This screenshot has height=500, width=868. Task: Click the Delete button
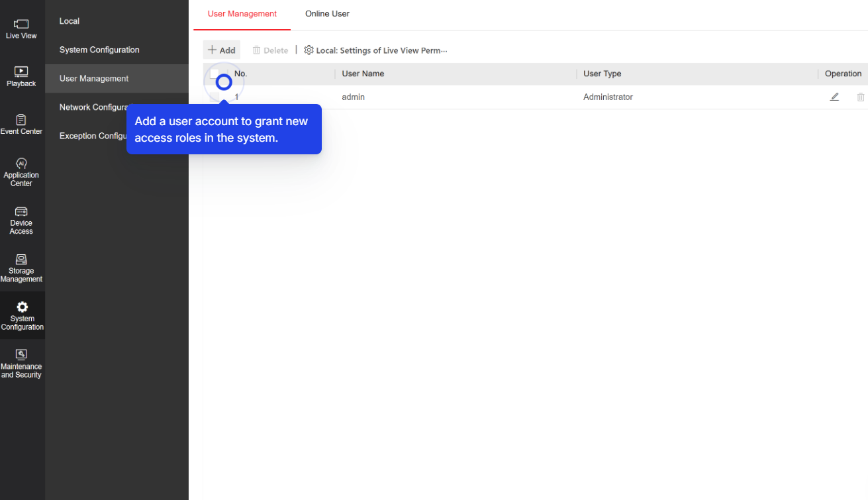pyautogui.click(x=270, y=50)
